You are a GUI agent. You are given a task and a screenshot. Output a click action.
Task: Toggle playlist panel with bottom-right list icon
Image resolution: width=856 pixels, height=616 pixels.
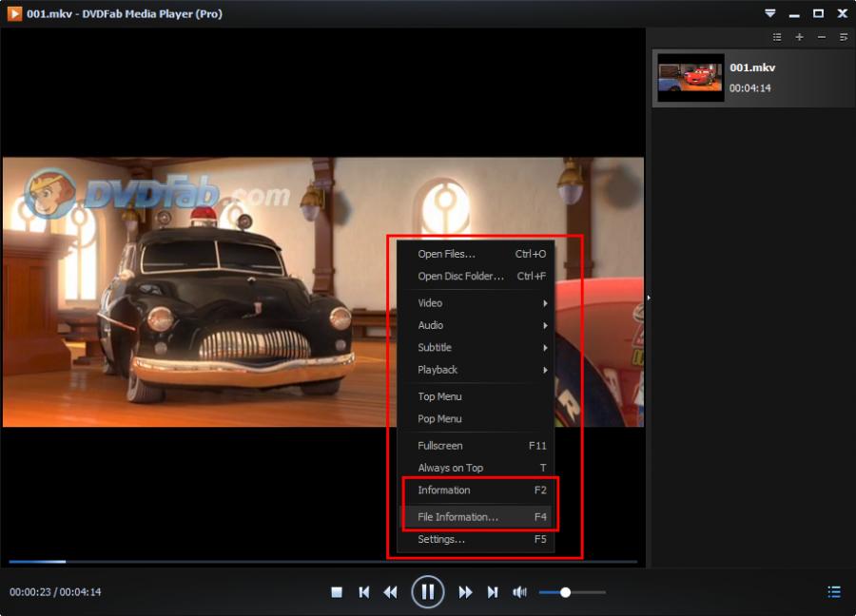coord(834,592)
